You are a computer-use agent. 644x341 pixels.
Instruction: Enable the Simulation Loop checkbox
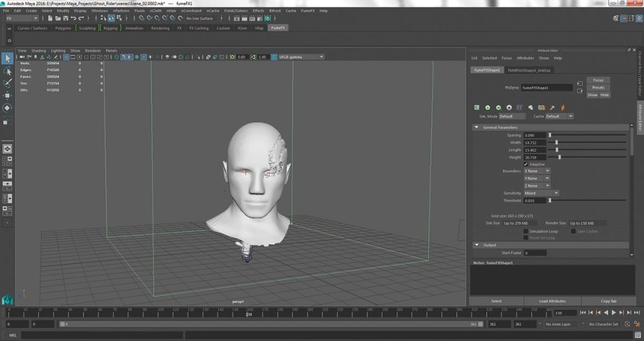(526, 232)
